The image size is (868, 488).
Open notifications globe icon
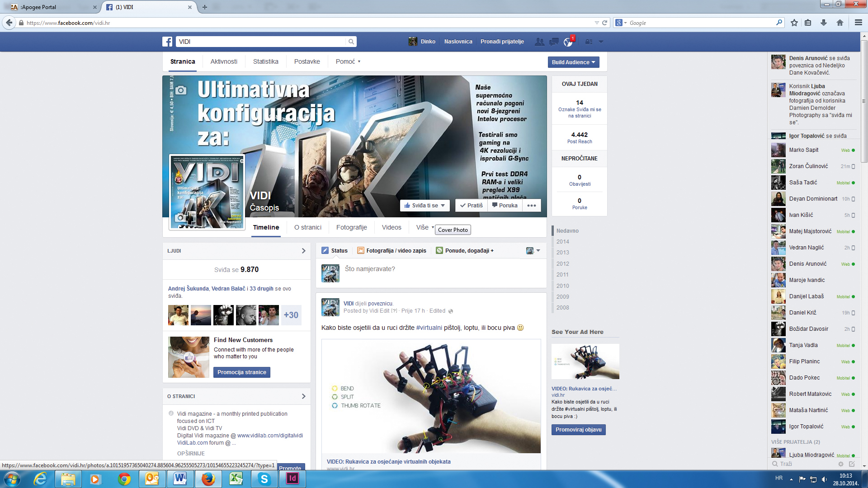click(568, 42)
